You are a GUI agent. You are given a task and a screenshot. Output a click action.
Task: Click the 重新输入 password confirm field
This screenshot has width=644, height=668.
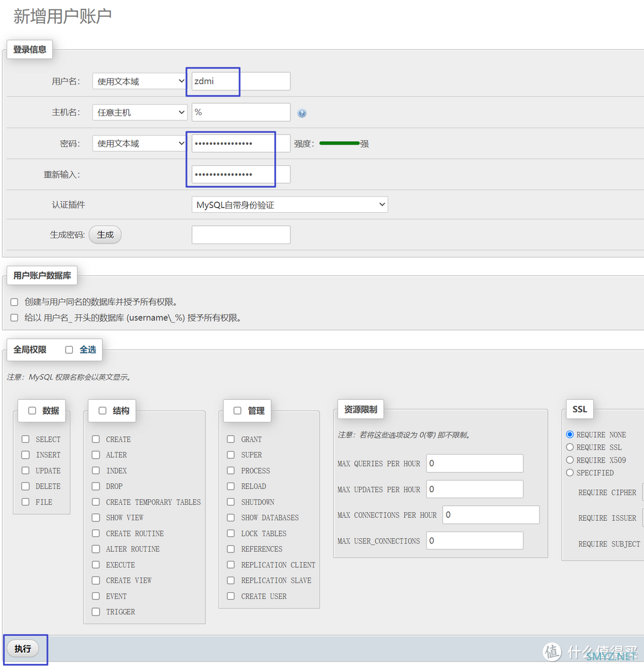(241, 174)
